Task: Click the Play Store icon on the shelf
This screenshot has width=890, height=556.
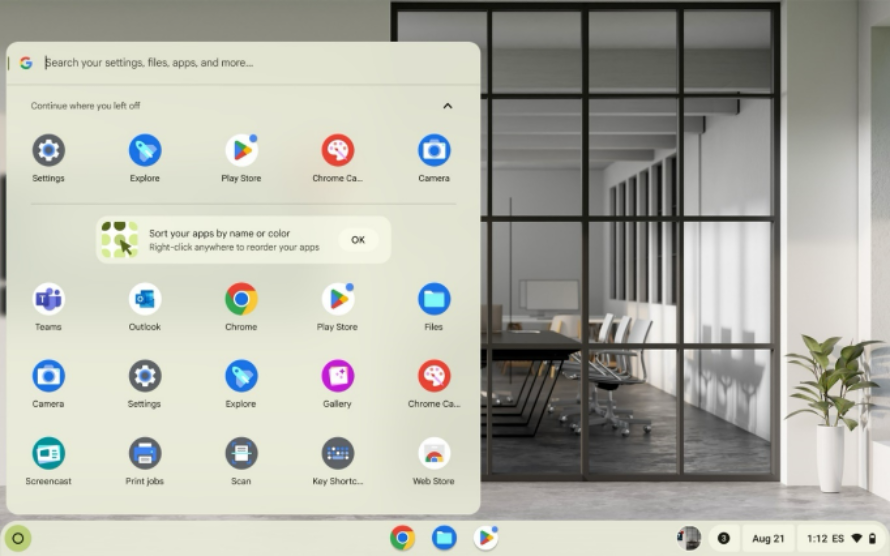Action: coord(486,538)
